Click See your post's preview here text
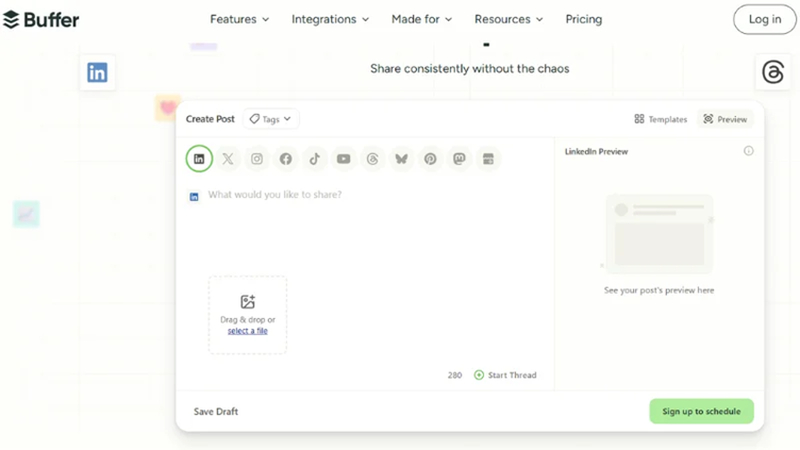Image resolution: width=800 pixels, height=450 pixels. tap(659, 290)
